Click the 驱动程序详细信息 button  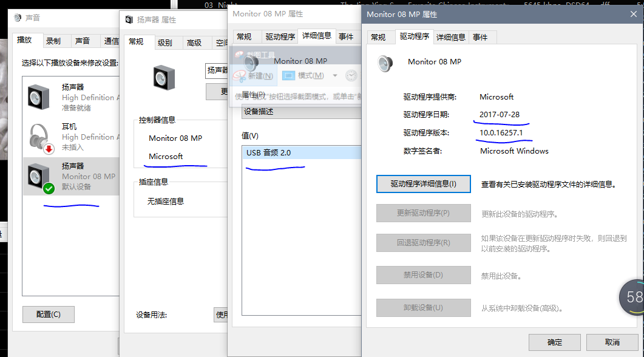[423, 184]
